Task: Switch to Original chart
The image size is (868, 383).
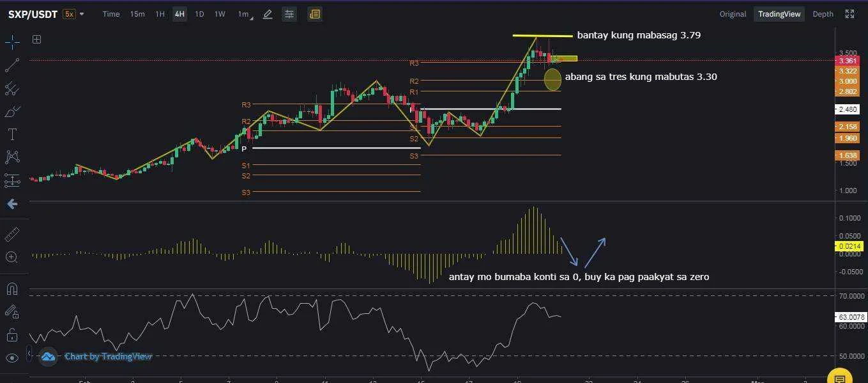Action: (x=733, y=14)
